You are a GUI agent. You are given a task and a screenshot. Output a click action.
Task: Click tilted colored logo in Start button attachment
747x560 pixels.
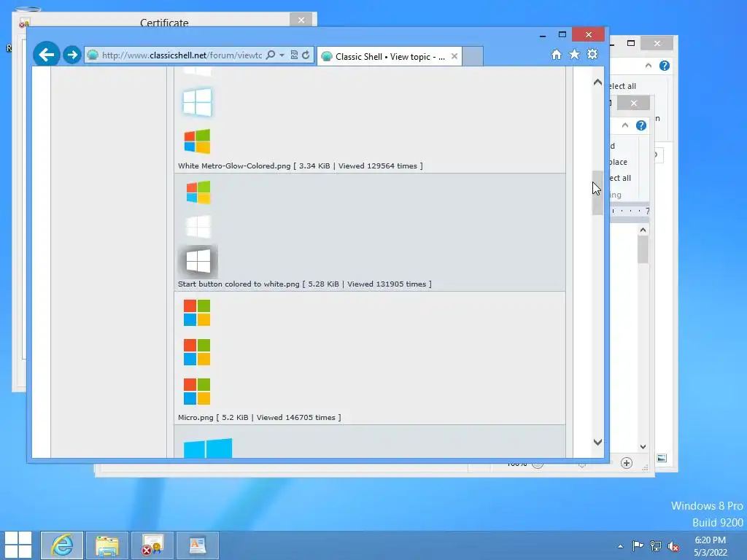click(198, 192)
